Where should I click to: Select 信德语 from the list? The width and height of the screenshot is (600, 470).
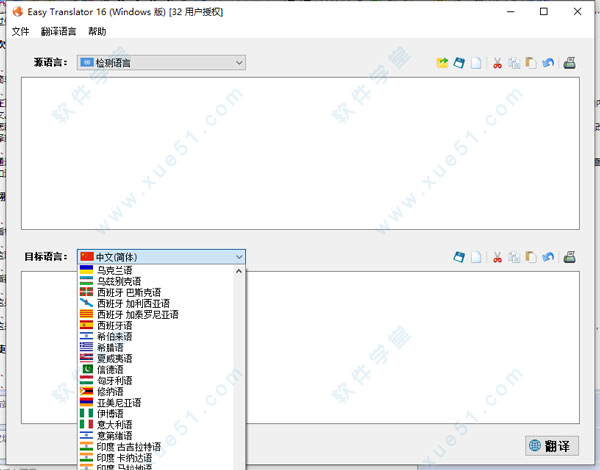click(x=156, y=370)
